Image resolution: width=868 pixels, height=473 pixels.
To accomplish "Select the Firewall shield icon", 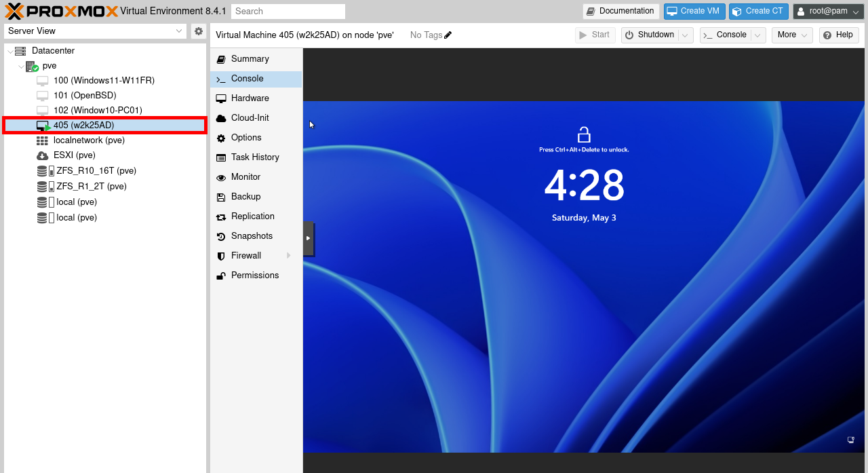I will [221, 255].
